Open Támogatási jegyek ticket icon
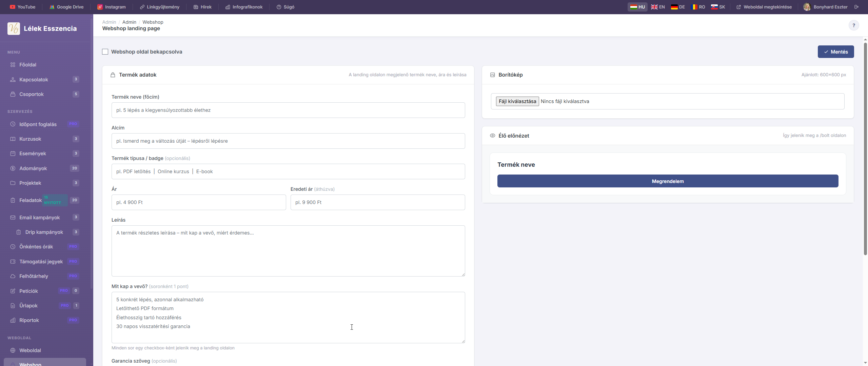868x366 pixels. point(13,262)
